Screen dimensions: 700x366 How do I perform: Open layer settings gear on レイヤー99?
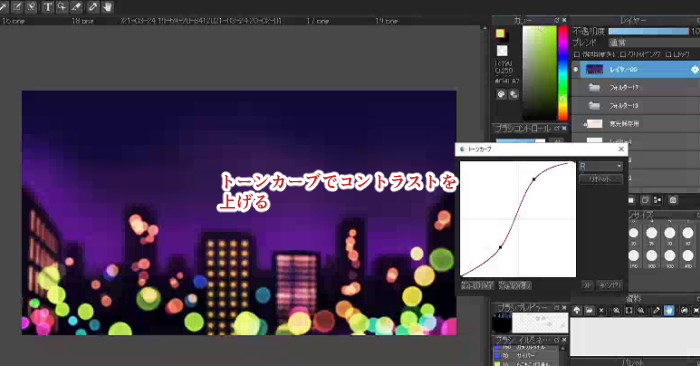point(694,70)
